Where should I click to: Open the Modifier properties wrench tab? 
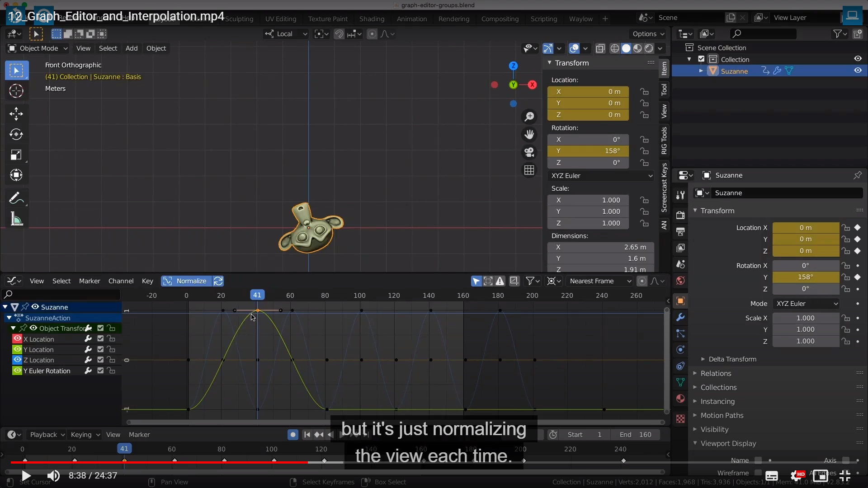(x=680, y=317)
